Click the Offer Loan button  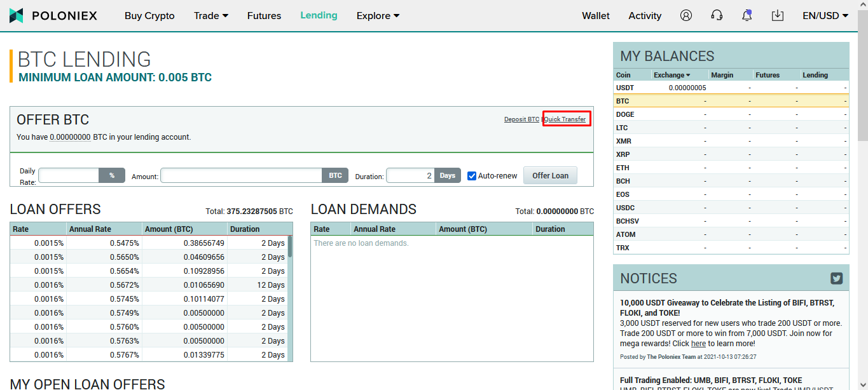tap(550, 176)
